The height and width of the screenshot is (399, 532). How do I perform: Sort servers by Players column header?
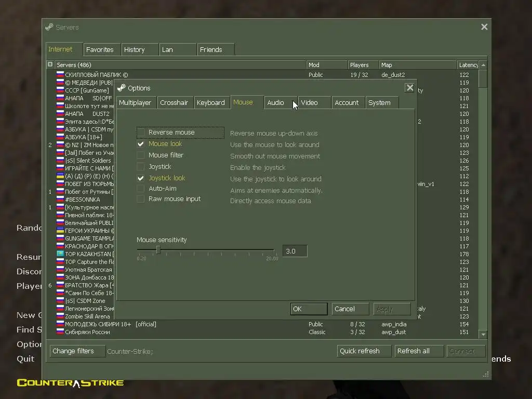click(363, 65)
